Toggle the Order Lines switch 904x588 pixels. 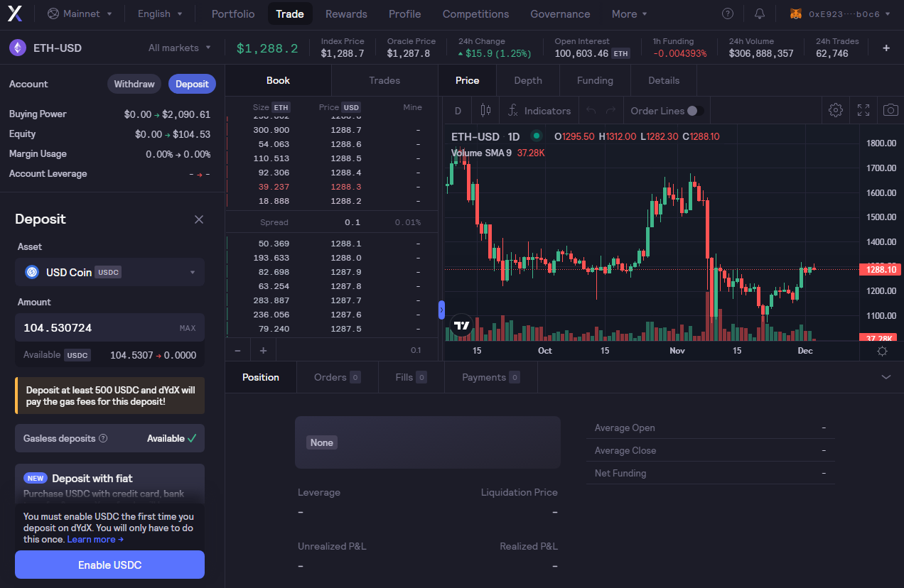pyautogui.click(x=696, y=111)
